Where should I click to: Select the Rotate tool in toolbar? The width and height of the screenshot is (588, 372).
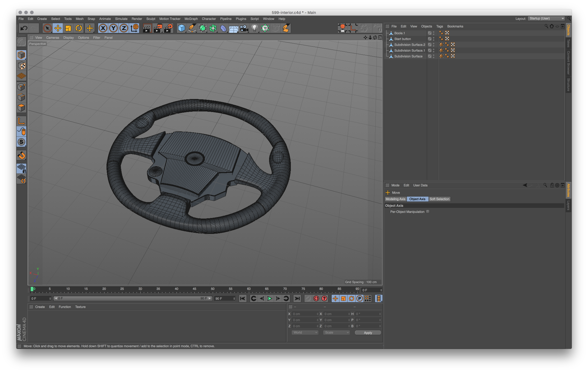pos(79,28)
